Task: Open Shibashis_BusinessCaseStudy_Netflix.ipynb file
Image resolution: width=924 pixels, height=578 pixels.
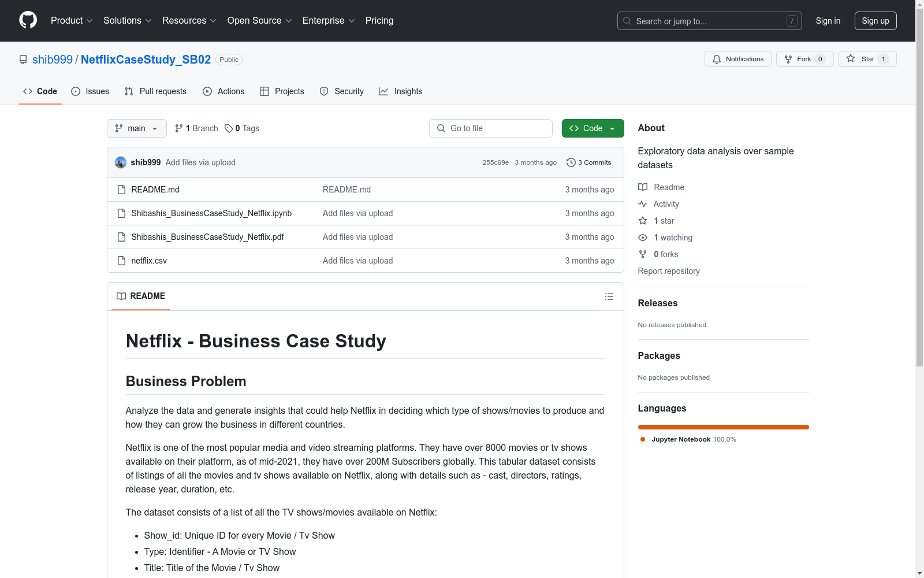Action: tap(211, 213)
